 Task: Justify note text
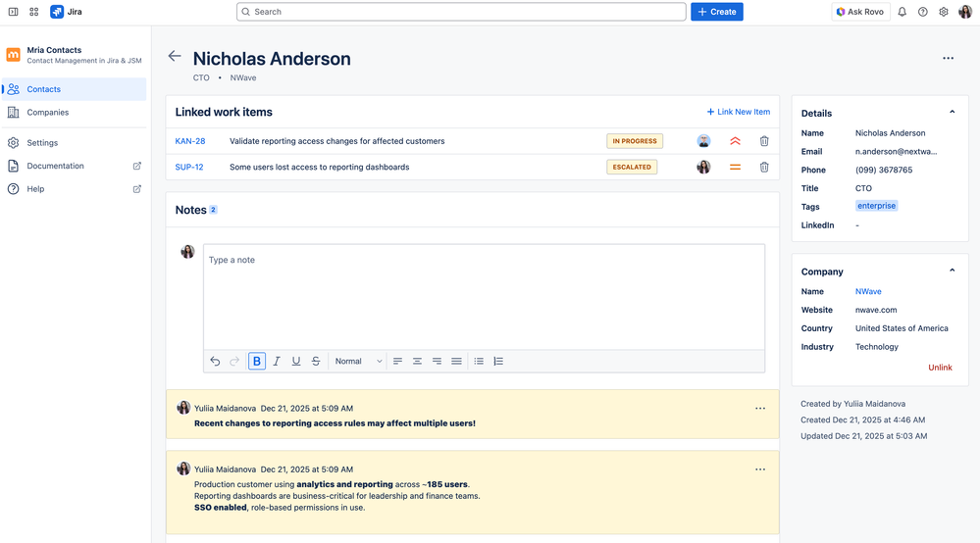456,362
